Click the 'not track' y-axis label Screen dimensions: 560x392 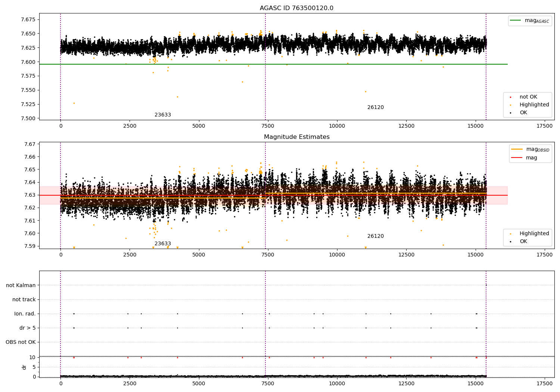(24, 300)
